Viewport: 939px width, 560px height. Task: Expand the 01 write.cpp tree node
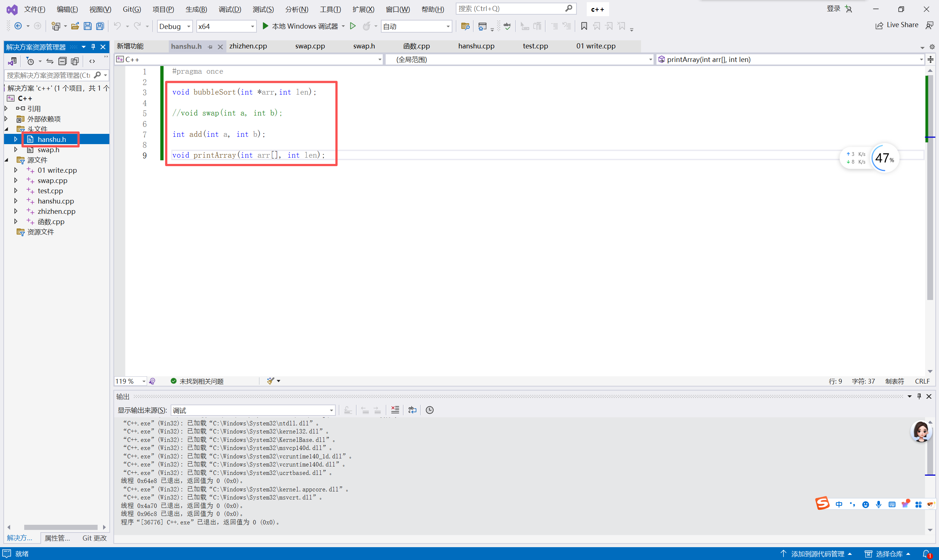tap(16, 170)
